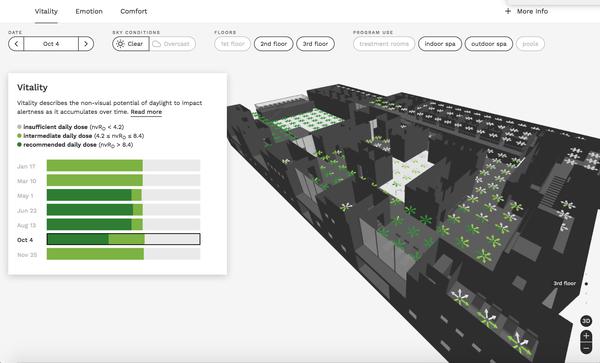
Task: Open the Comfort tab
Action: (134, 11)
